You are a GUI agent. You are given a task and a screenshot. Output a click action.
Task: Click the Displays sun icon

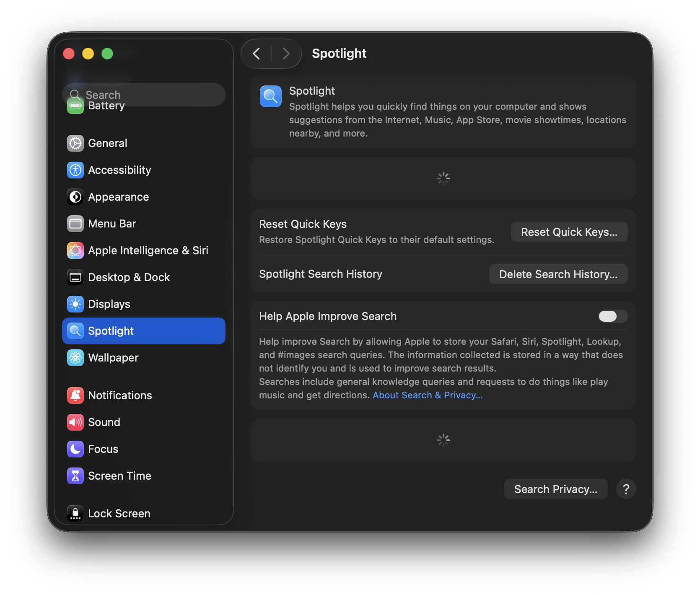pos(75,304)
